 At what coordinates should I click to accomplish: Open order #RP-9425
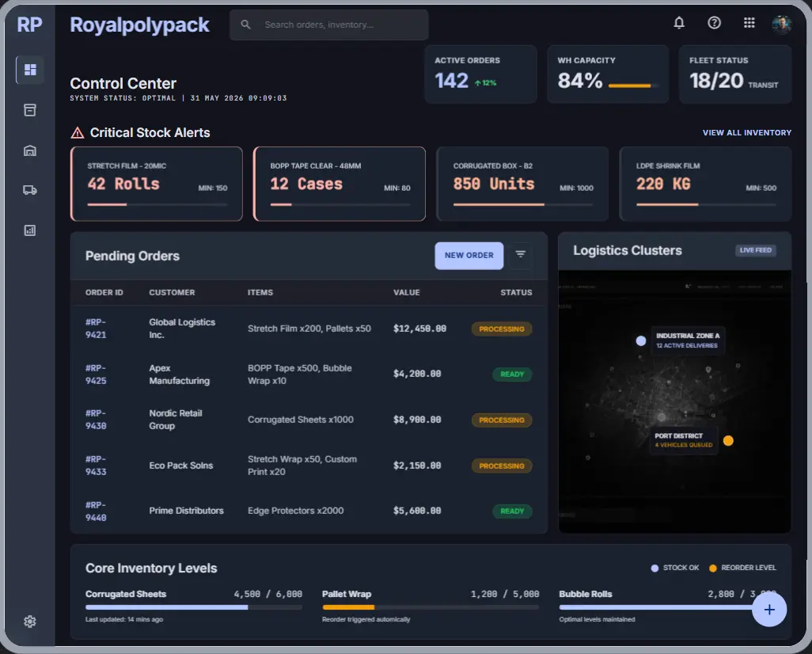(x=96, y=375)
